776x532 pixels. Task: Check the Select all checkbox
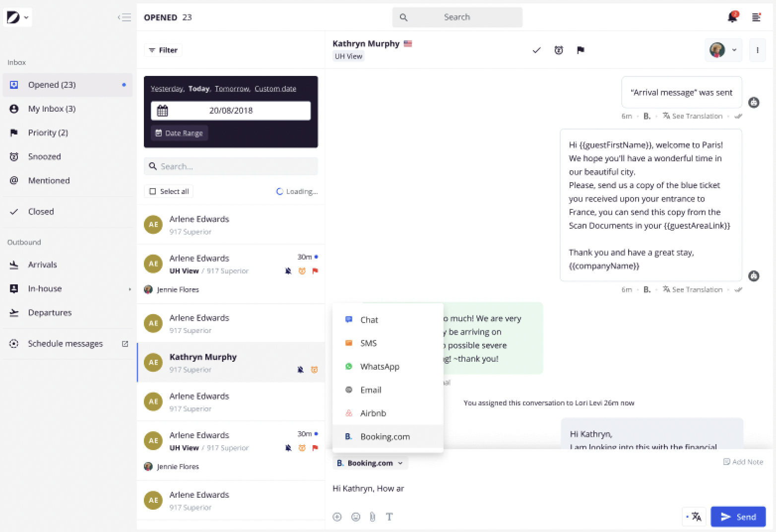[153, 192]
